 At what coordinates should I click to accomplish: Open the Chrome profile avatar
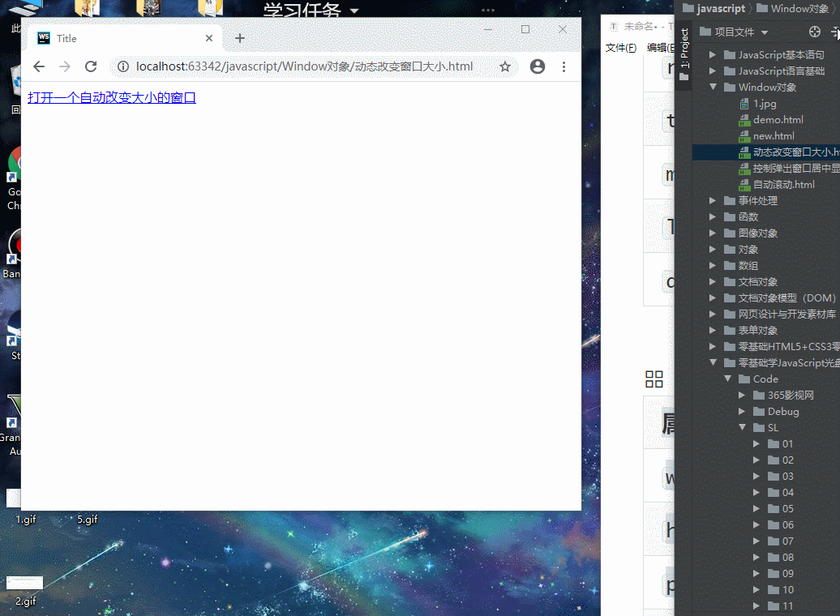(x=538, y=66)
